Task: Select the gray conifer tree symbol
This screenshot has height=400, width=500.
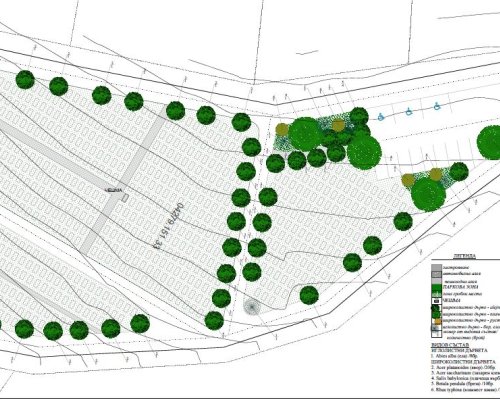Action: tap(252, 307)
